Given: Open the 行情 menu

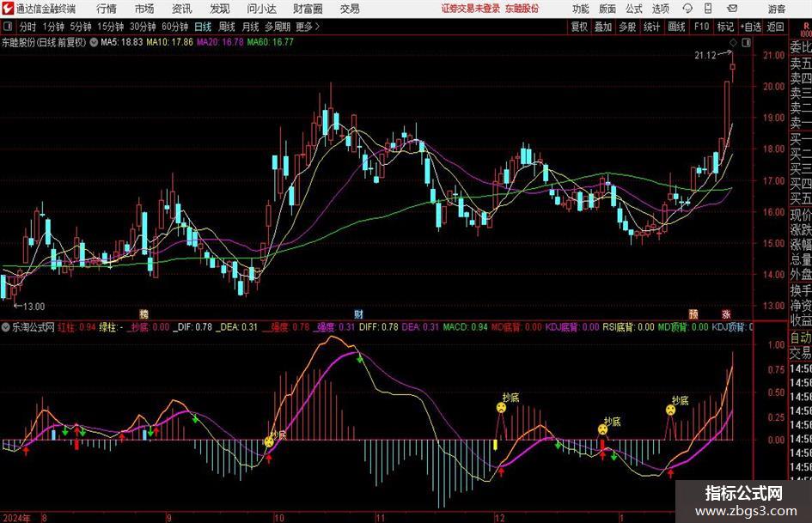Looking at the screenshot, I should coord(107,9).
